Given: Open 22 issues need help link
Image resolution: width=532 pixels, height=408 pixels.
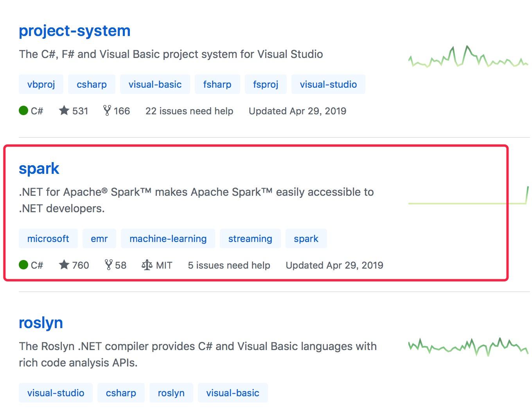Looking at the screenshot, I should pos(189,111).
